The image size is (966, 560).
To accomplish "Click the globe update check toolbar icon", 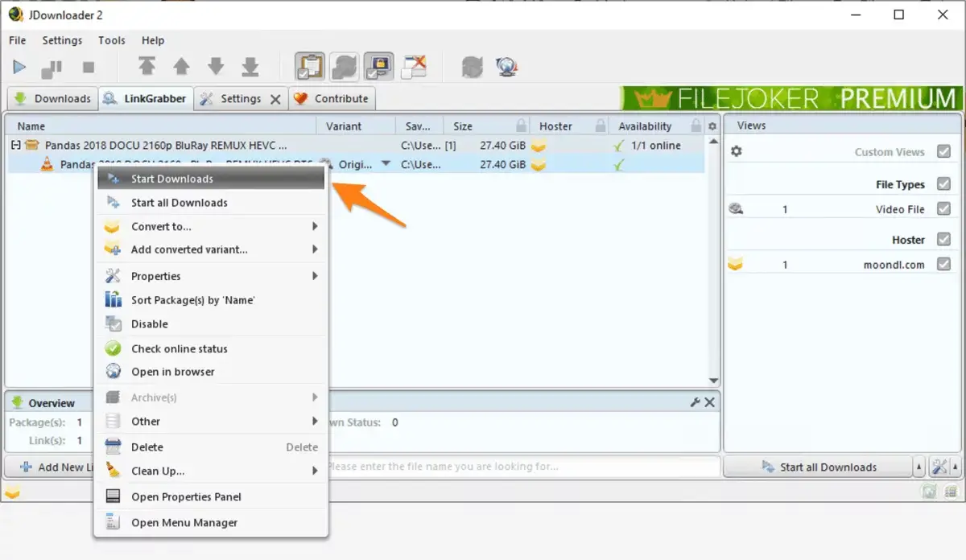I will click(506, 67).
